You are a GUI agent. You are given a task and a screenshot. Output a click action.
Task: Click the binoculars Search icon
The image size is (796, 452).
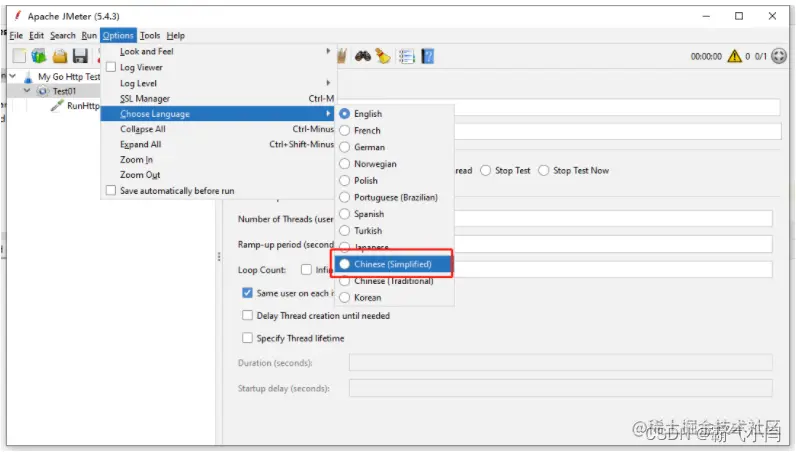362,56
